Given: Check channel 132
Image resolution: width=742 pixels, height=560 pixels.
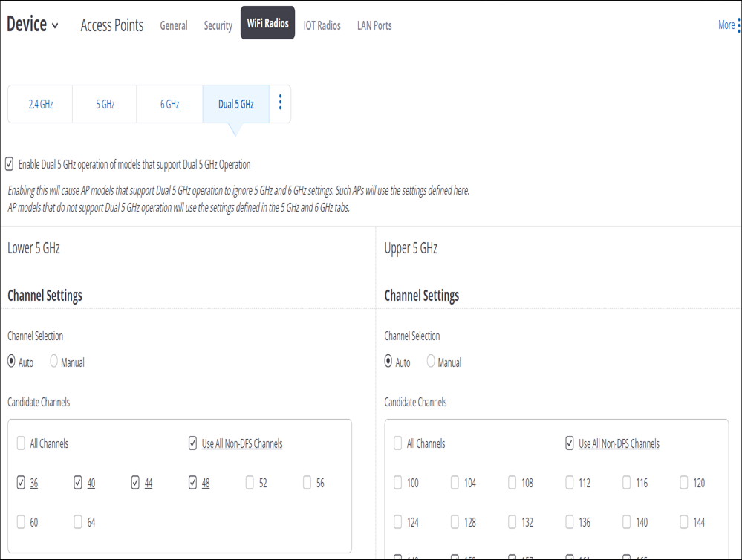Looking at the screenshot, I should point(512,521).
